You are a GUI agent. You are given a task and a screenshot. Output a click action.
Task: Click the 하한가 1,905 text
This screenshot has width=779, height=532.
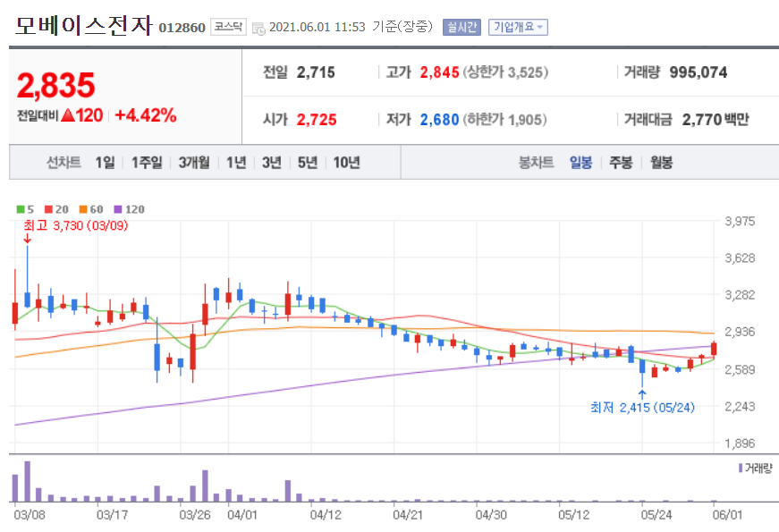tap(504, 120)
